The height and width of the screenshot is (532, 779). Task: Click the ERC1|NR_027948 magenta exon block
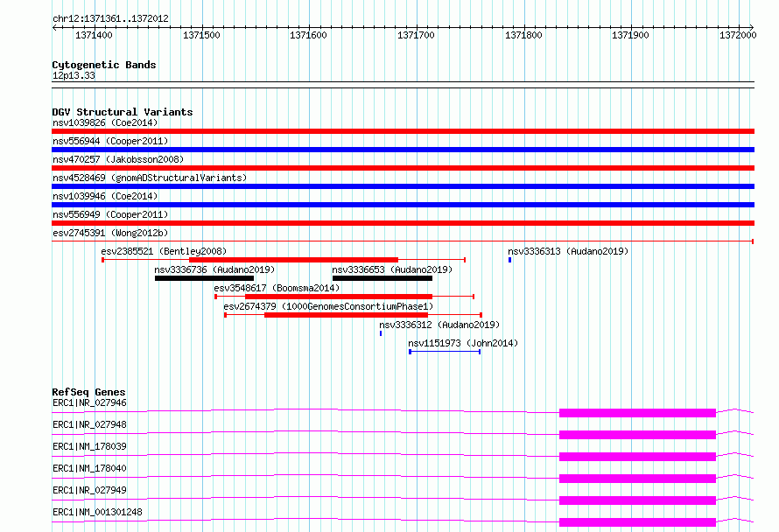[637, 435]
